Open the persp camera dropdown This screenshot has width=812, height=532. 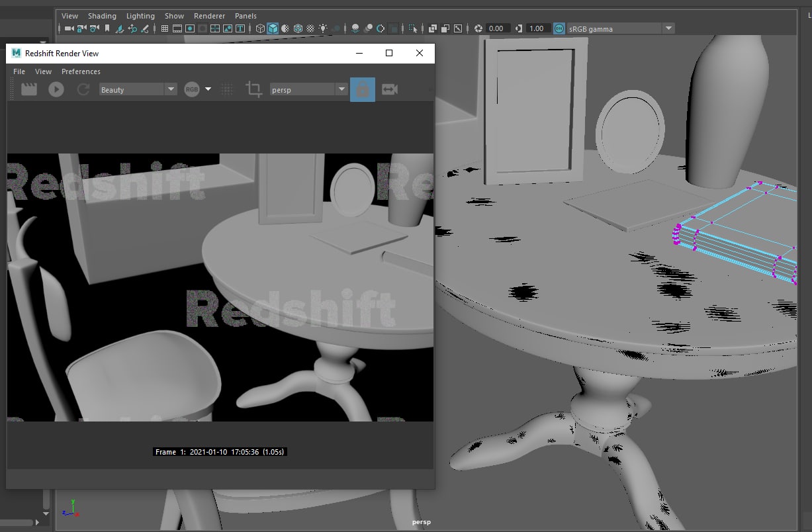[x=309, y=89]
